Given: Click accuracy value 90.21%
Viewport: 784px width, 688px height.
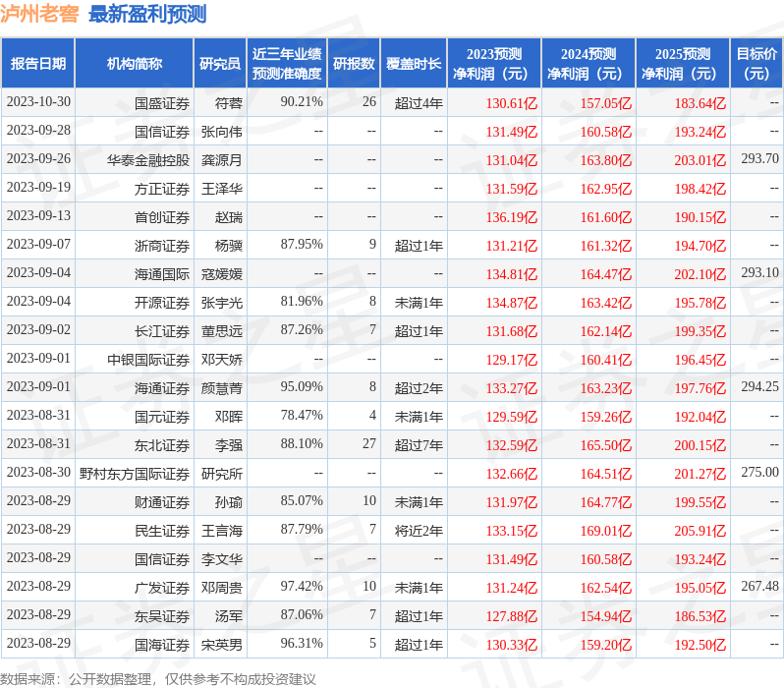Looking at the screenshot, I should pyautogui.click(x=302, y=102).
